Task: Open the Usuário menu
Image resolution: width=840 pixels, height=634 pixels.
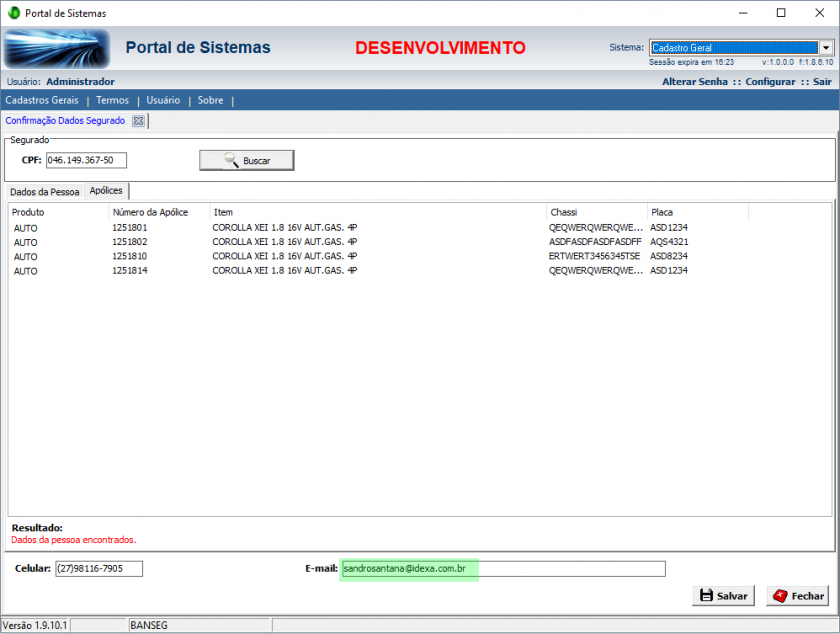Action: pyautogui.click(x=163, y=100)
